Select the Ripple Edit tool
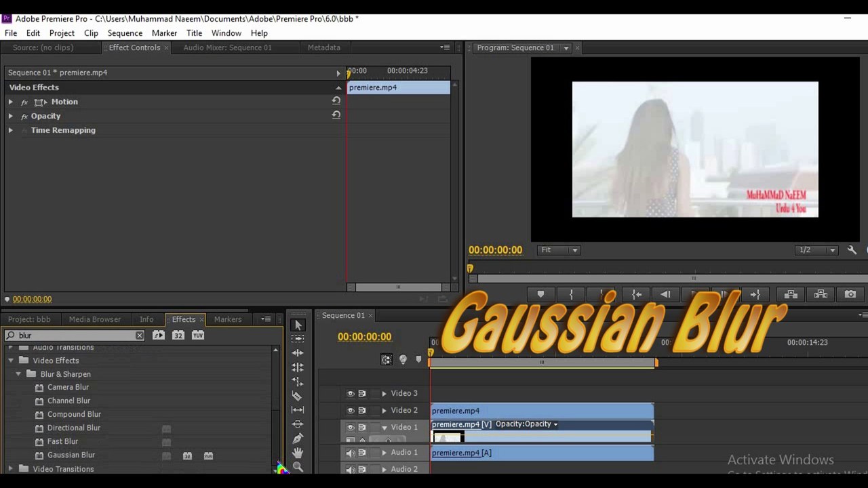Screen dimensions: 868x488 pos(297,353)
